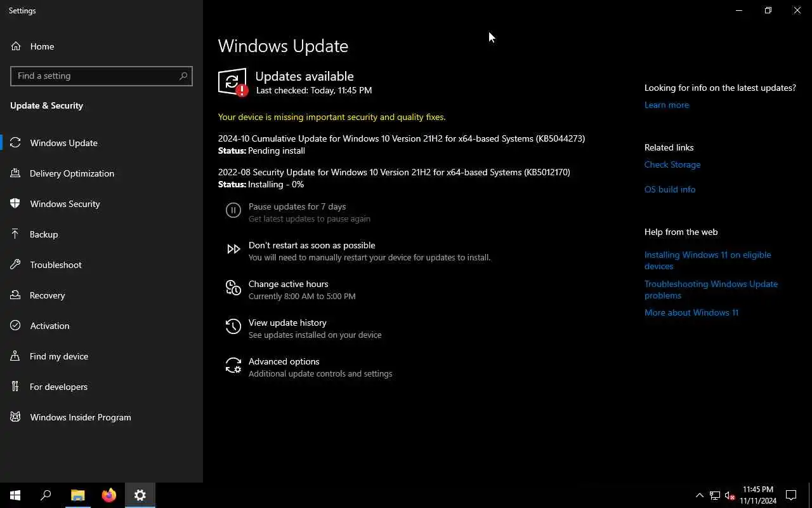Go to Windows Update section
Viewport: 812px width, 508px height.
click(101, 143)
